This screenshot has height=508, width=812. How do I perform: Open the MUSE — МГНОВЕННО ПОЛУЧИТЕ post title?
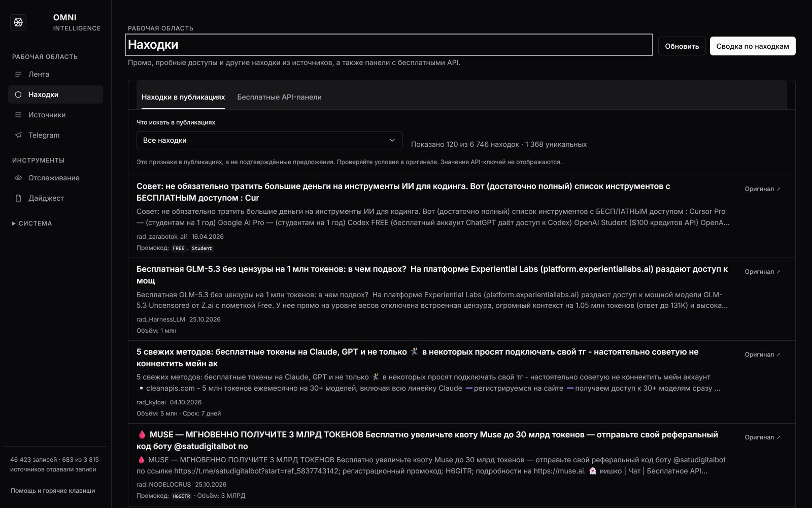coord(427,440)
